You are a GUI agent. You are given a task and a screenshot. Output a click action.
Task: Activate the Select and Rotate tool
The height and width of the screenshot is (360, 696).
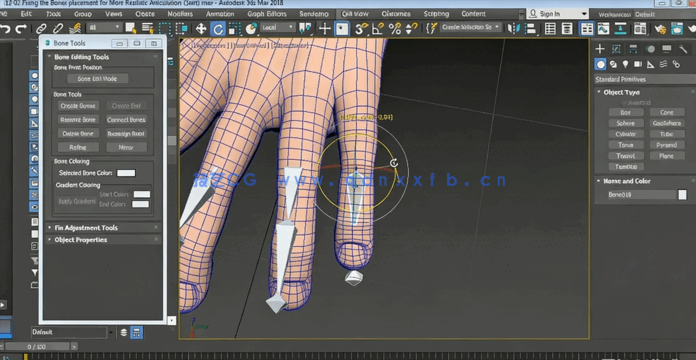[x=218, y=29]
